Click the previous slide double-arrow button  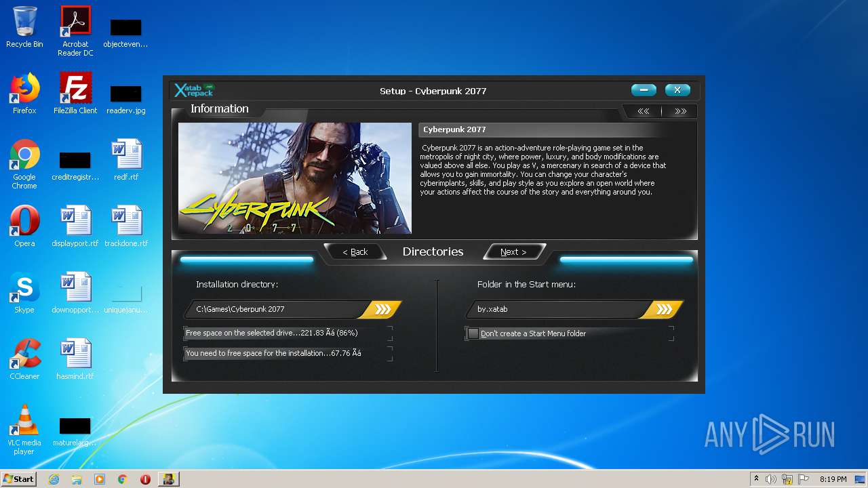click(644, 111)
